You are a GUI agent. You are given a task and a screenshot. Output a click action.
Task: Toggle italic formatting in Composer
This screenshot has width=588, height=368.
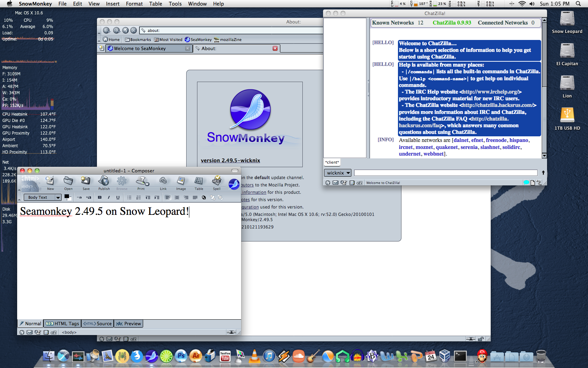(x=109, y=197)
